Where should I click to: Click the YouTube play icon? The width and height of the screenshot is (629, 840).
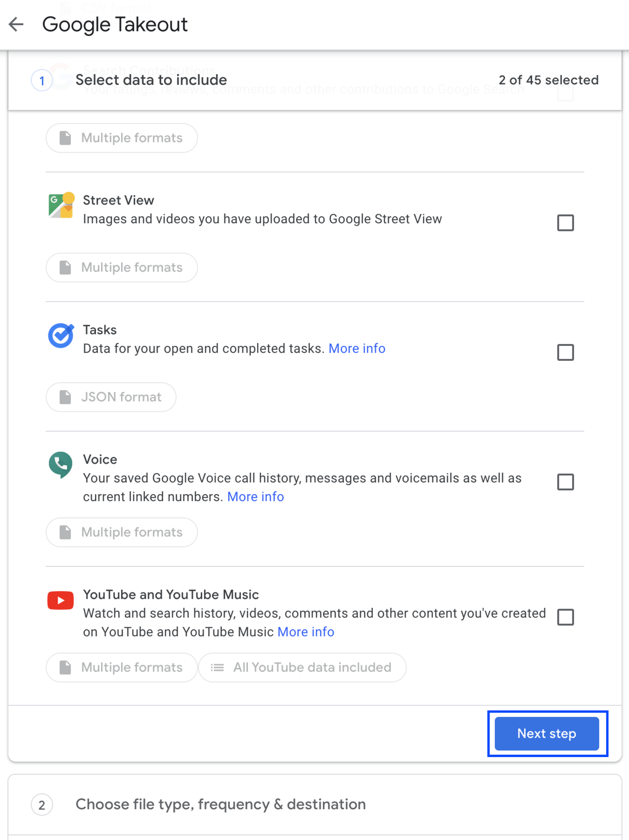(x=60, y=600)
